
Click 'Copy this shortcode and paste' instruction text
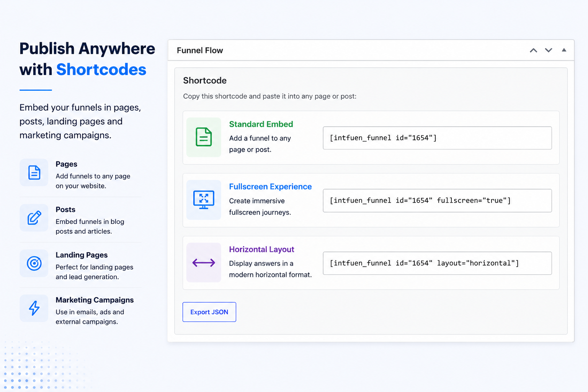269,96
